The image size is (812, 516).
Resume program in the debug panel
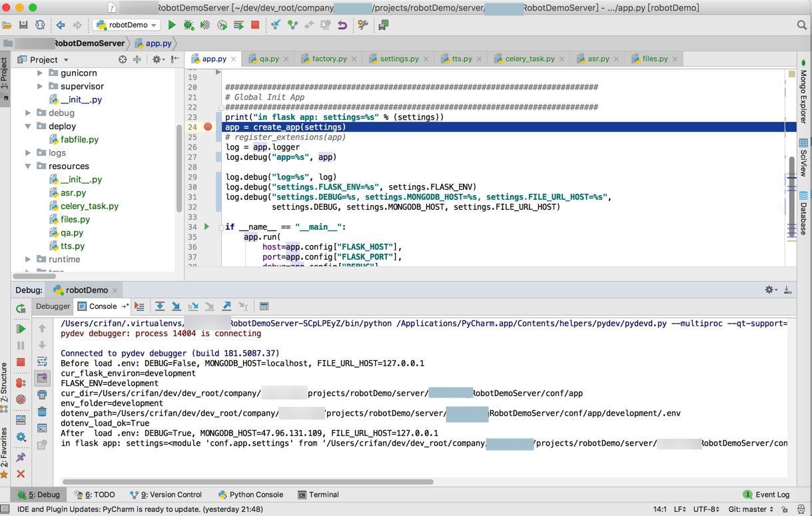coord(21,329)
